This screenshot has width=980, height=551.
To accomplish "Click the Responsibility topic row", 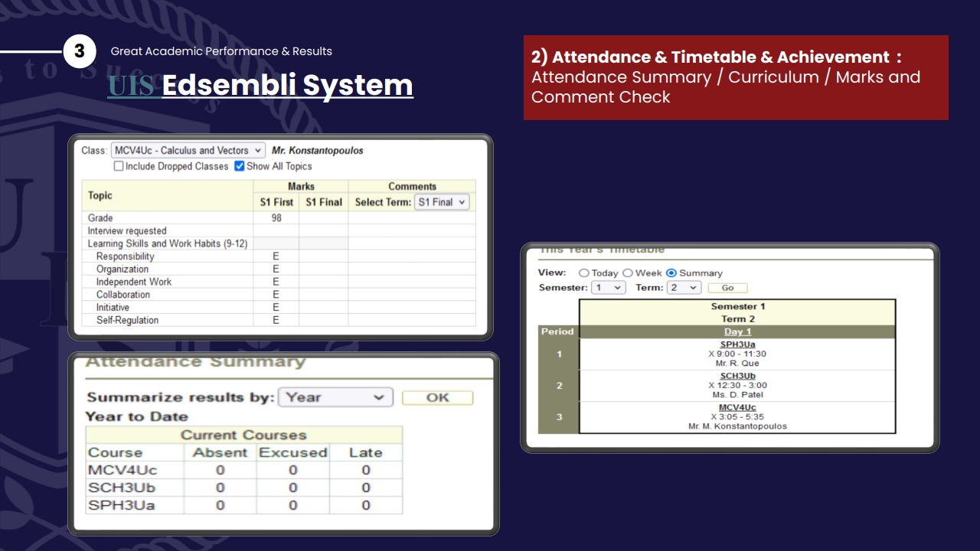I will tap(279, 256).
